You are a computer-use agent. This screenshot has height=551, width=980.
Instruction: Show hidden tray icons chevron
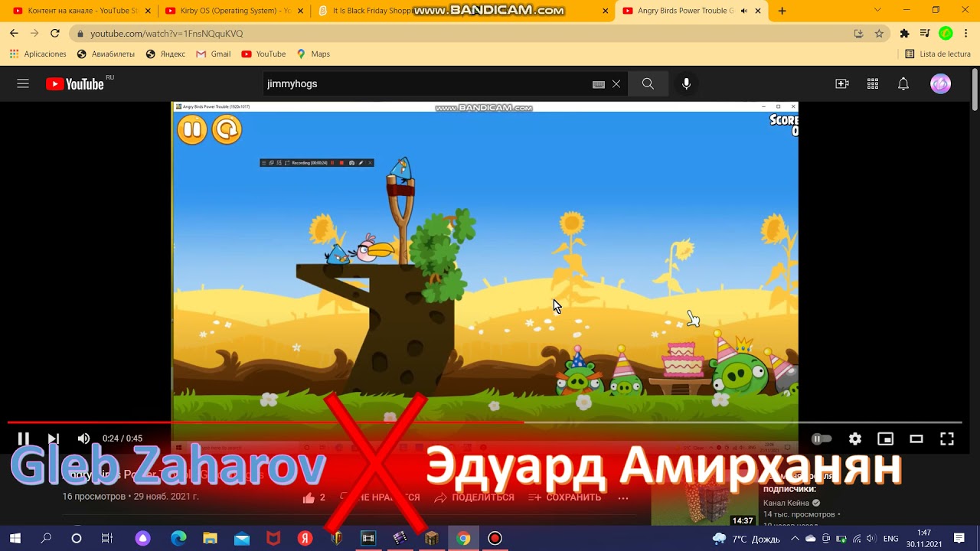(x=795, y=539)
